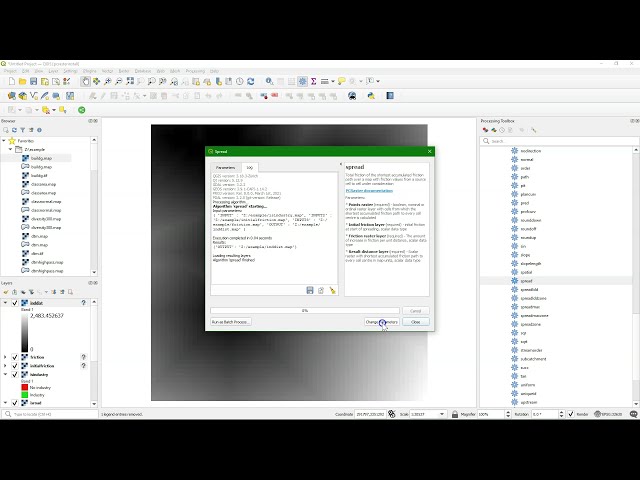
Task: Expand the initialfriction layer legend
Action: [x=5, y=366]
